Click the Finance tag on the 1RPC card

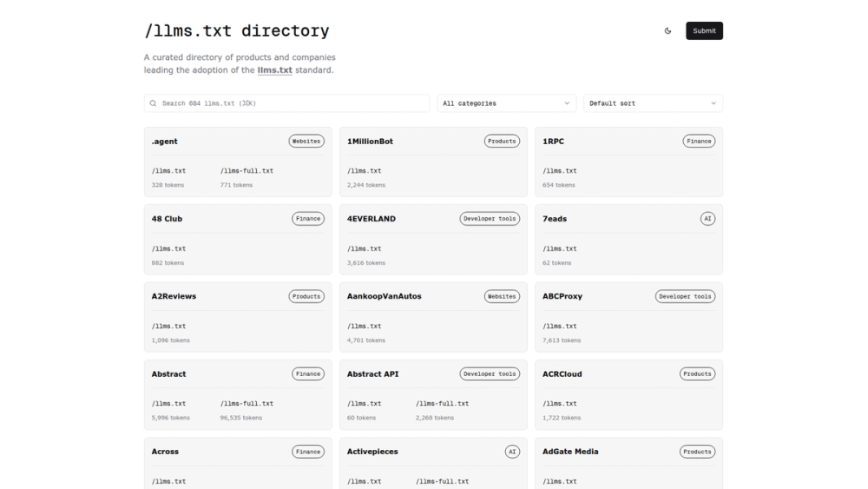[x=699, y=142]
